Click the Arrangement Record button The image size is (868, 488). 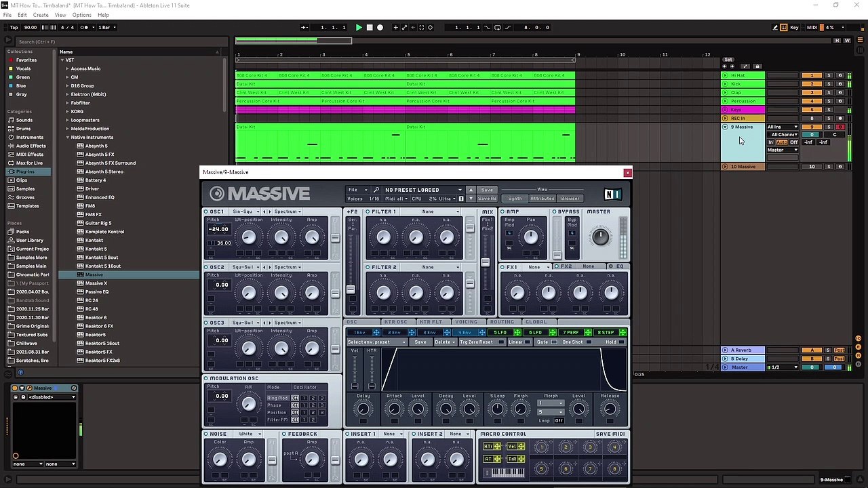(380, 28)
